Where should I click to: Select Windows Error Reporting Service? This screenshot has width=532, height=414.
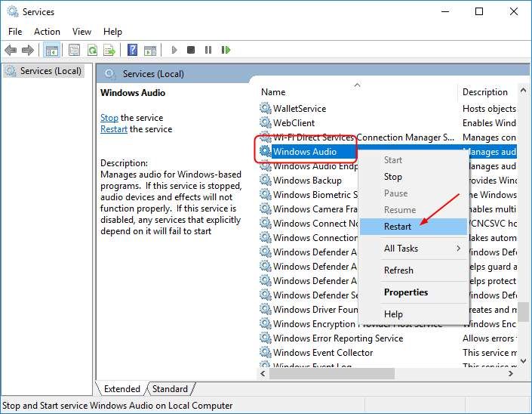[387, 338]
